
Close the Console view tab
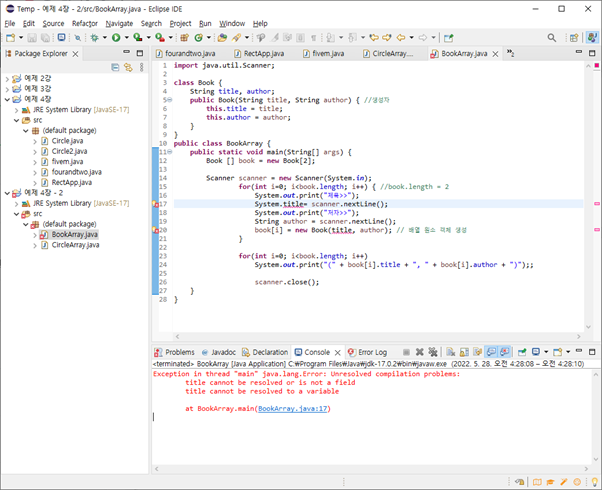pyautogui.click(x=337, y=353)
